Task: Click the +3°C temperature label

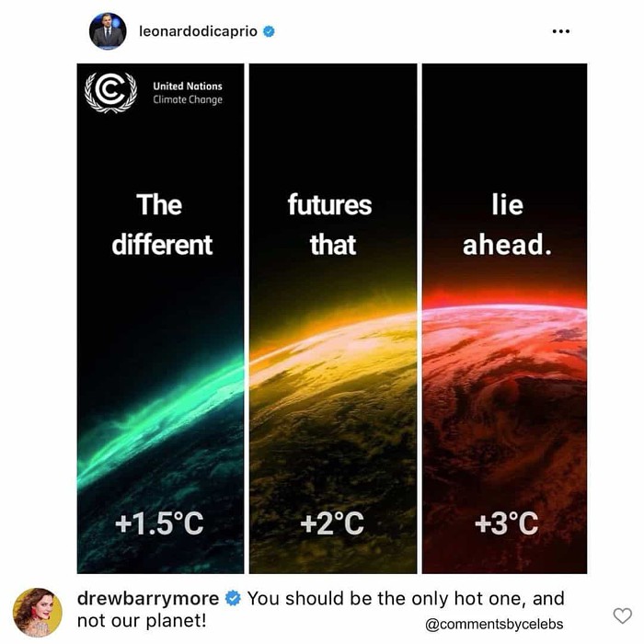Action: tap(506, 523)
